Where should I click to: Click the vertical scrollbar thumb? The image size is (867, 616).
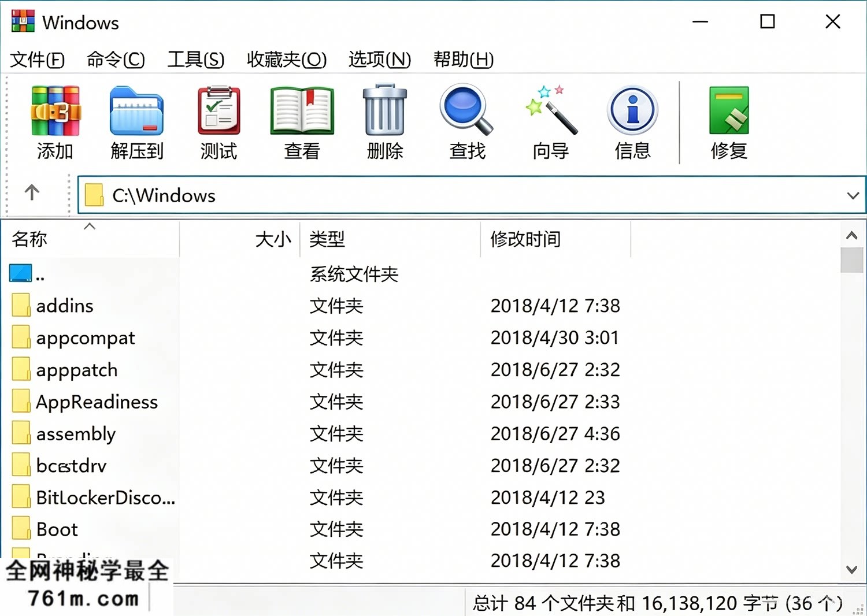pyautogui.click(x=851, y=259)
